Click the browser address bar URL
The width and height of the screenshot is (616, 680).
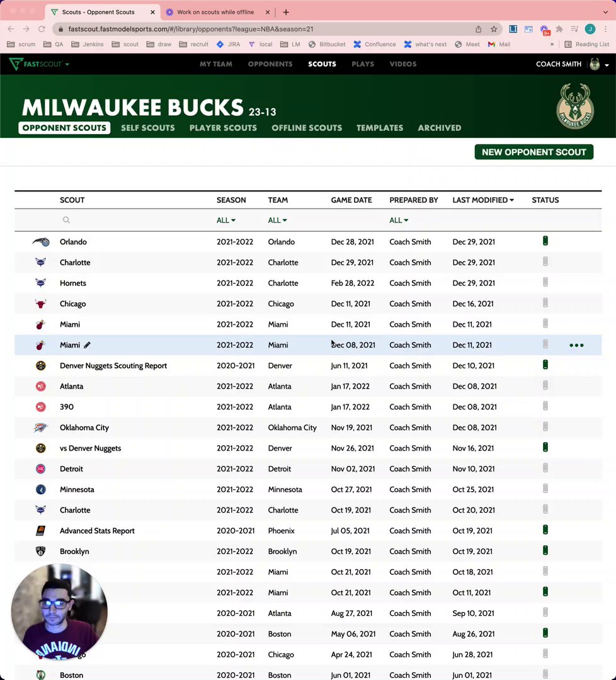[x=191, y=29]
